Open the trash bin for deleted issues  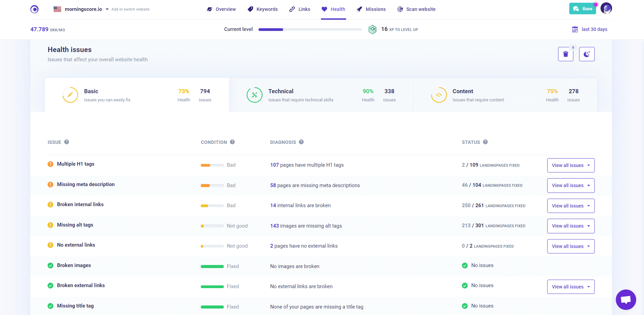566,54
